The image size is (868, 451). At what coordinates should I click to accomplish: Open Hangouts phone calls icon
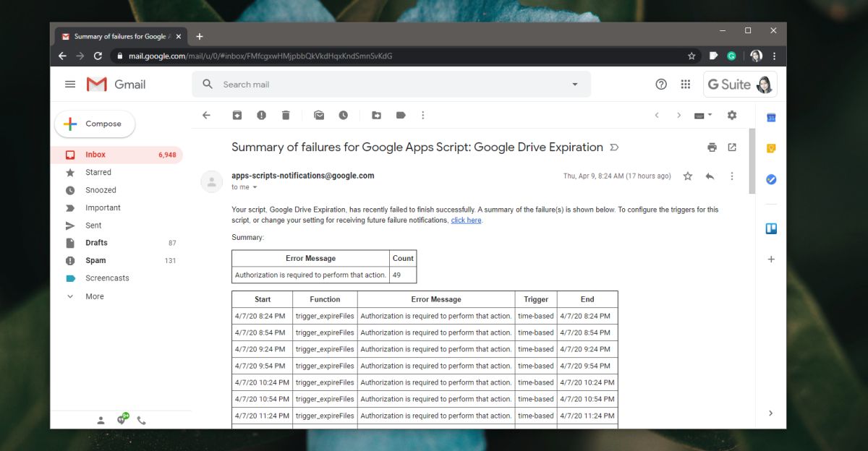141,420
